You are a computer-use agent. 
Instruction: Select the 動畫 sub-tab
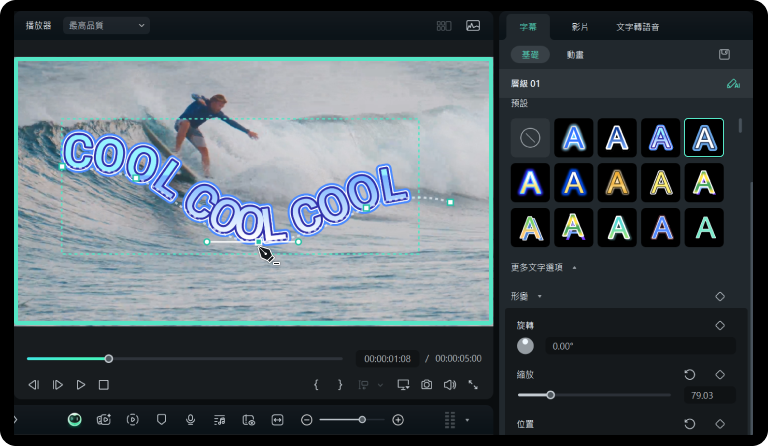click(575, 54)
